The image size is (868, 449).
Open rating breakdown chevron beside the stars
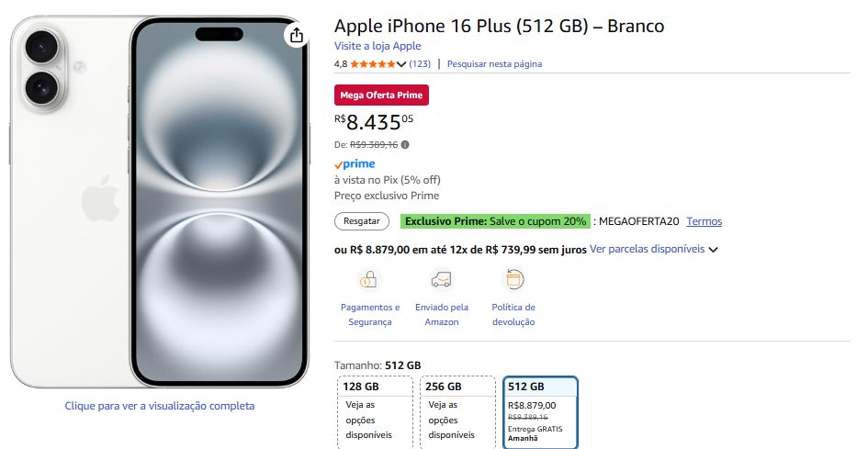pyautogui.click(x=401, y=64)
